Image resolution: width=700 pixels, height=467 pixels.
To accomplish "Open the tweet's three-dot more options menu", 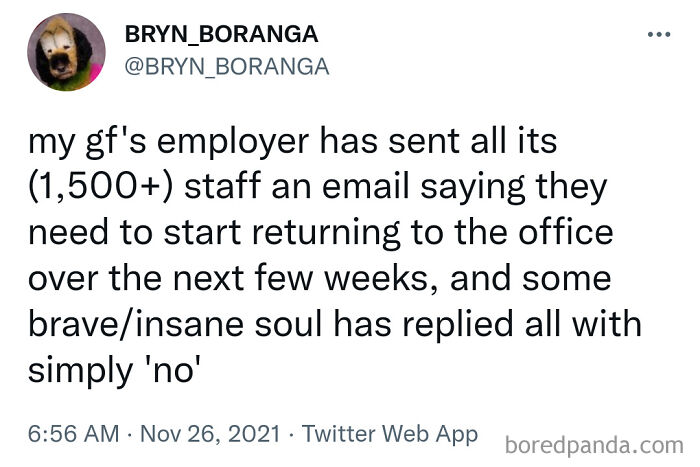I will click(657, 37).
